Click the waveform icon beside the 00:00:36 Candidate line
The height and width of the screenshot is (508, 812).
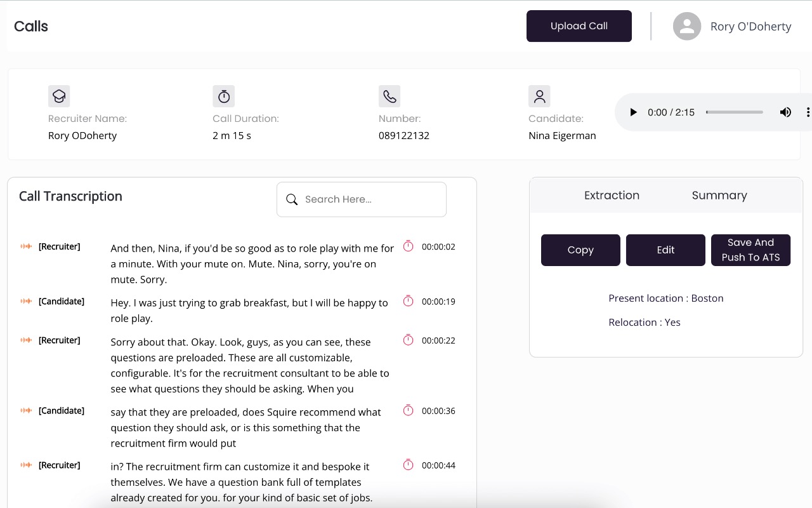pyautogui.click(x=26, y=410)
